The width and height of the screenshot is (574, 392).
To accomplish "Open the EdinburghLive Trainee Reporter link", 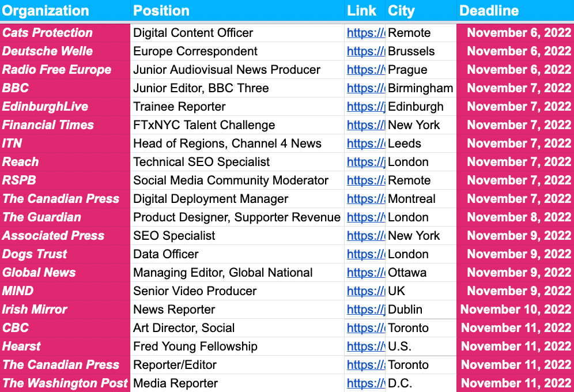I will (x=366, y=107).
